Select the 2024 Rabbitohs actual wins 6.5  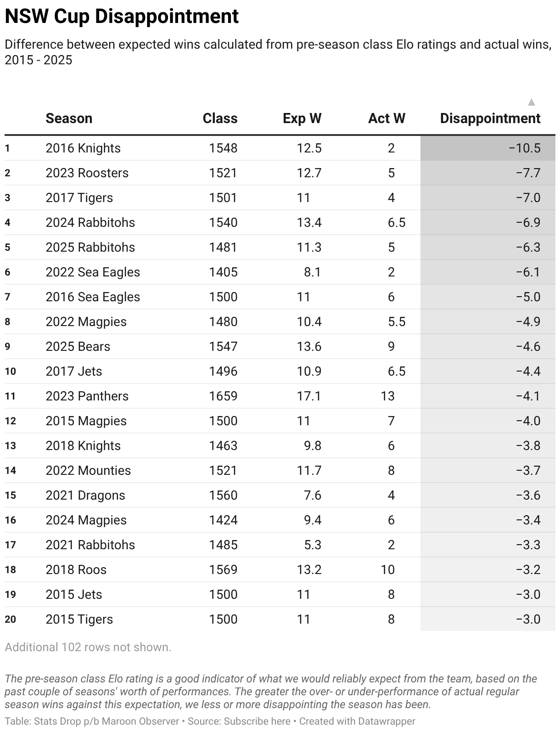point(397,222)
